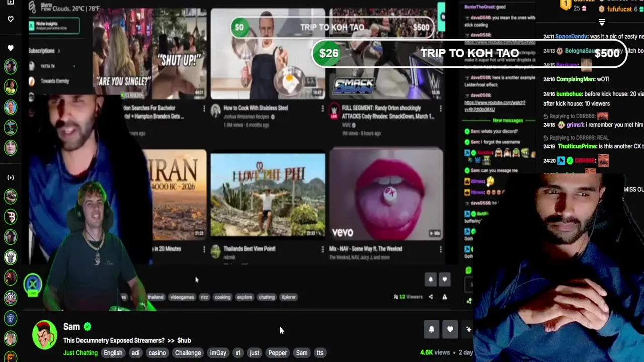Open YATTA TV subscription
644x362 pixels.
click(x=48, y=66)
